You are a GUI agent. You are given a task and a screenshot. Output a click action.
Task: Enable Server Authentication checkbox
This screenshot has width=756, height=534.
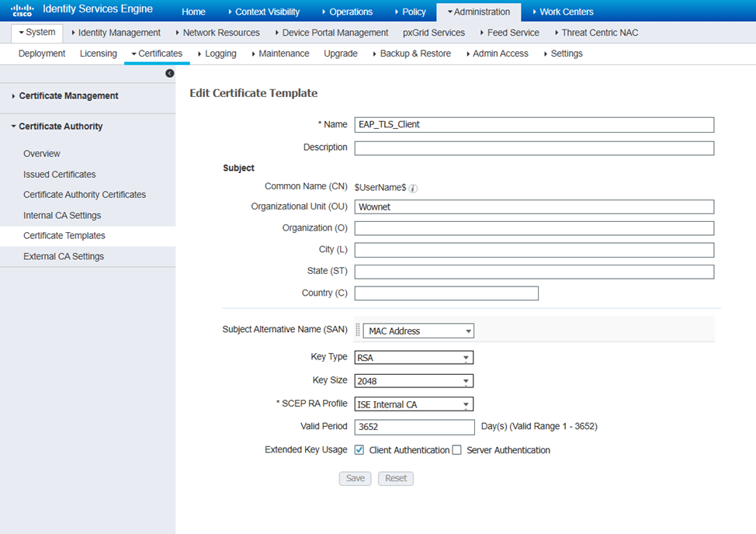pyautogui.click(x=456, y=449)
